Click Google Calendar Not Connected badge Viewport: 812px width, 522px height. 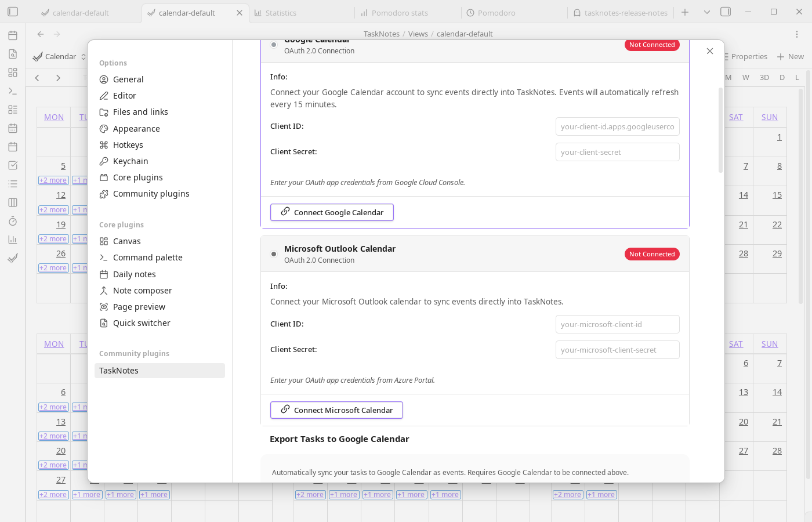coord(652,45)
